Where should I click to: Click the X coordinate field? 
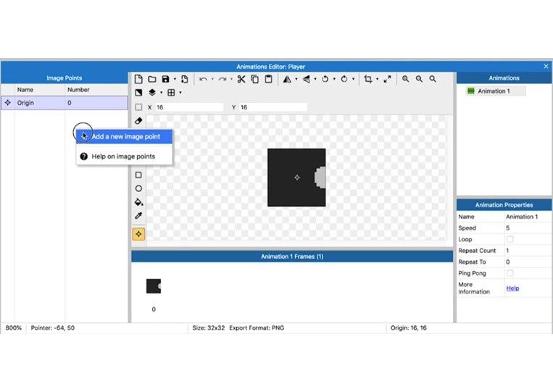point(189,107)
